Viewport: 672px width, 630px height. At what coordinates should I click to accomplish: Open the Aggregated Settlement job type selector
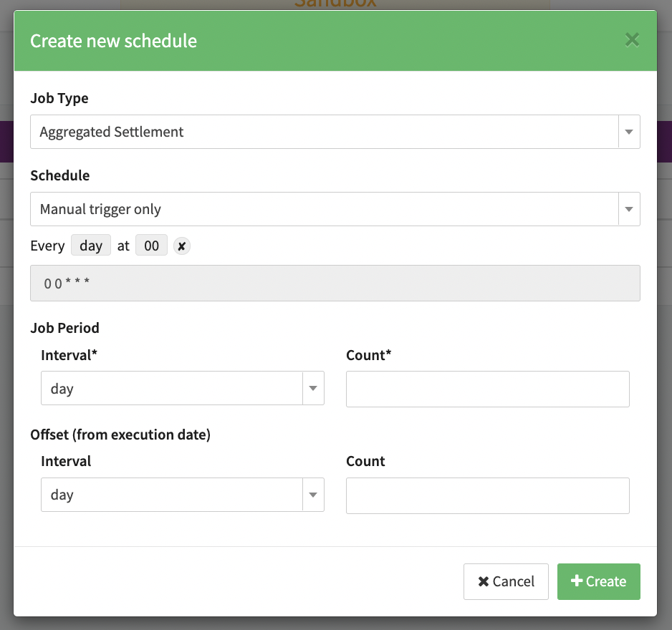tap(324, 132)
